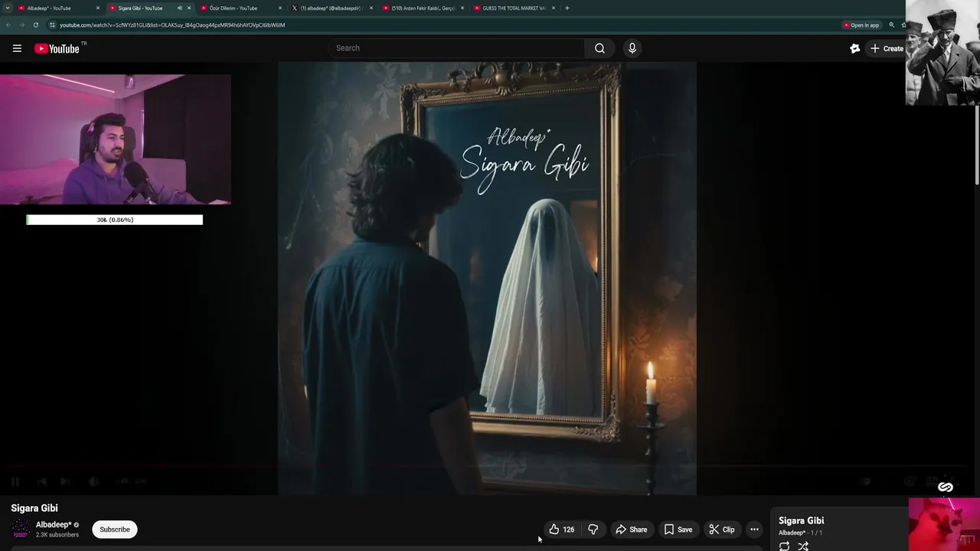Go to the YouTube home logo

(57, 48)
